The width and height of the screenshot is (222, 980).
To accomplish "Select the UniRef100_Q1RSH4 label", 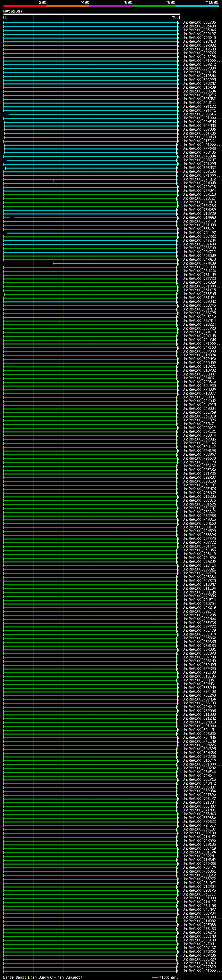I will 199,76.
